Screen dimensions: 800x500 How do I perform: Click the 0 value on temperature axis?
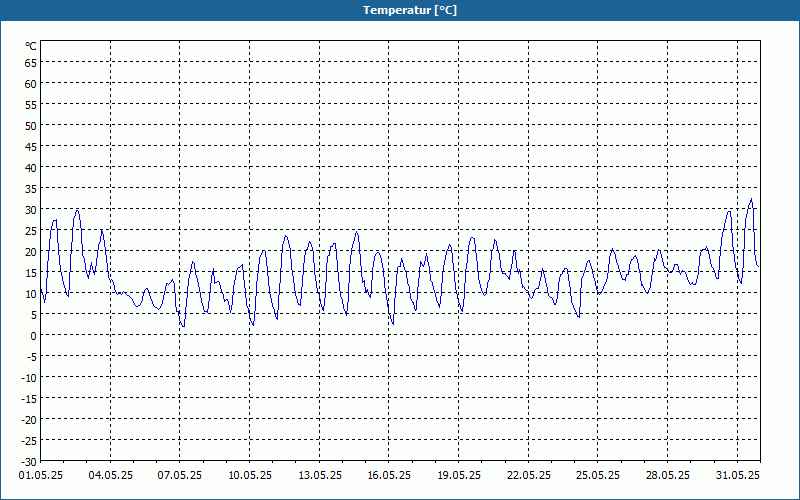34,336
